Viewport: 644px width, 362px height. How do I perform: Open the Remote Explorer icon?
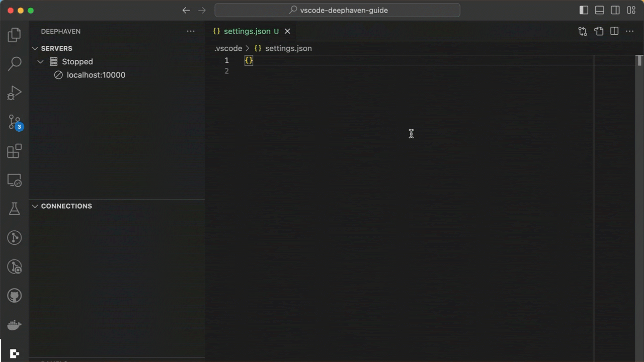[x=15, y=180]
